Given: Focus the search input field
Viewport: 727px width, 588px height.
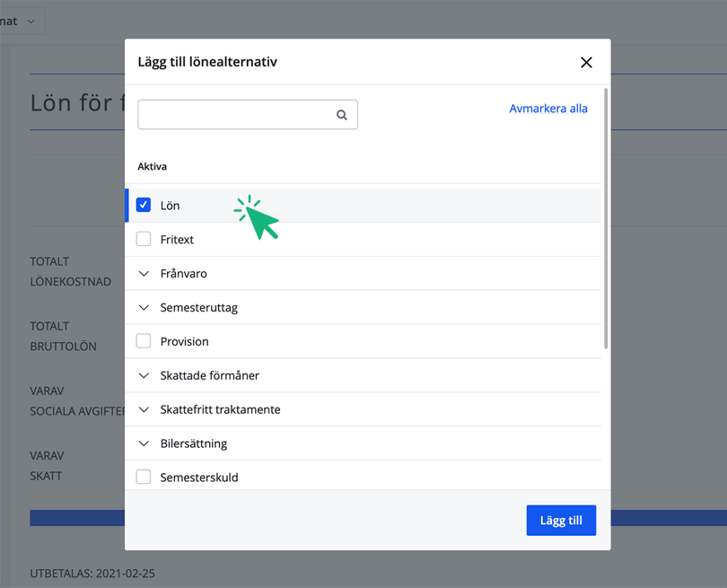Looking at the screenshot, I should pyautogui.click(x=235, y=115).
